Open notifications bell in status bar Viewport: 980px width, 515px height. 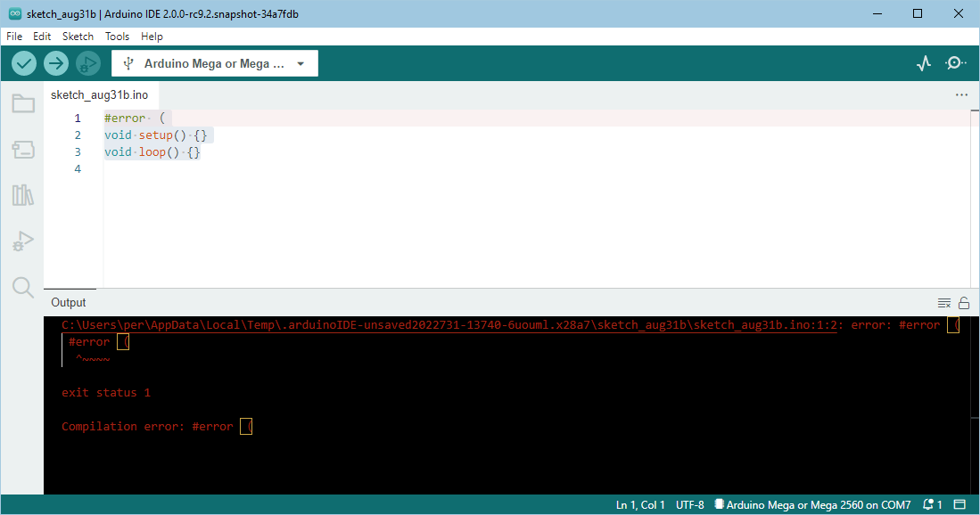(x=933, y=505)
